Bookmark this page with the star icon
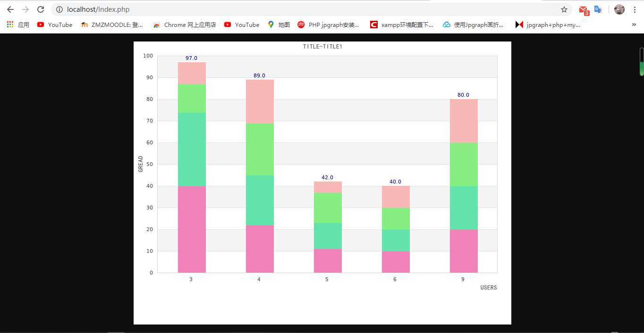644x333 pixels. (x=564, y=9)
